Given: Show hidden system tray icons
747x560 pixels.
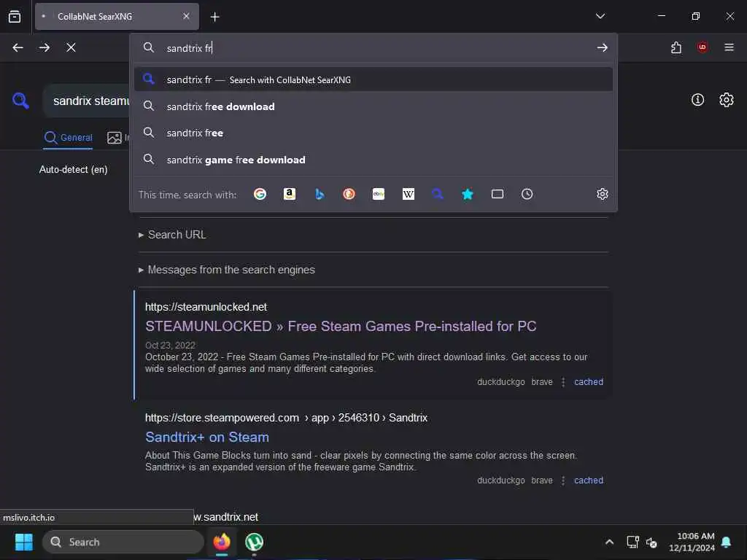Looking at the screenshot, I should pyautogui.click(x=609, y=542).
